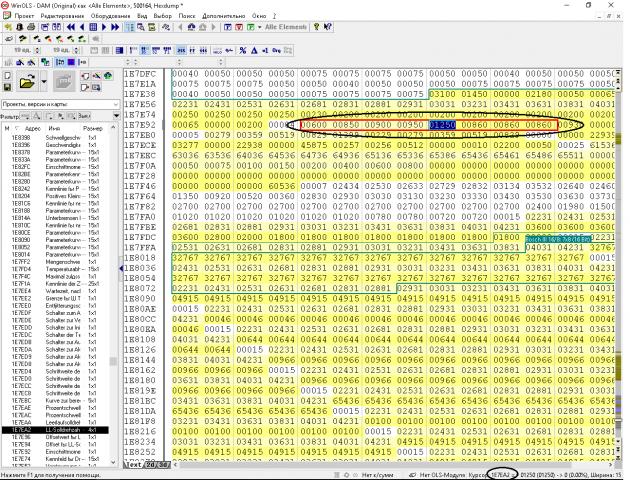
Task: Click the red V version icon
Action: [x=239, y=27]
